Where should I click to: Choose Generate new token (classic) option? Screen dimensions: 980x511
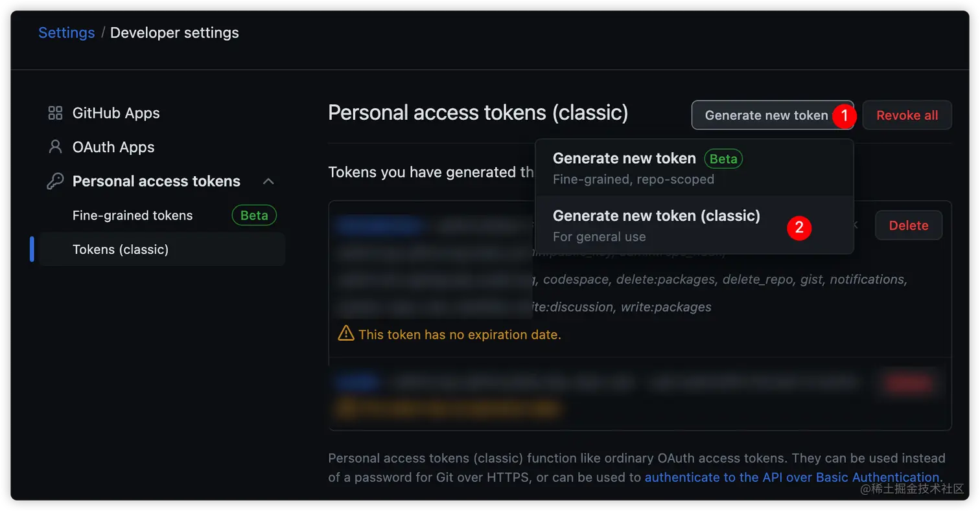tap(656, 224)
